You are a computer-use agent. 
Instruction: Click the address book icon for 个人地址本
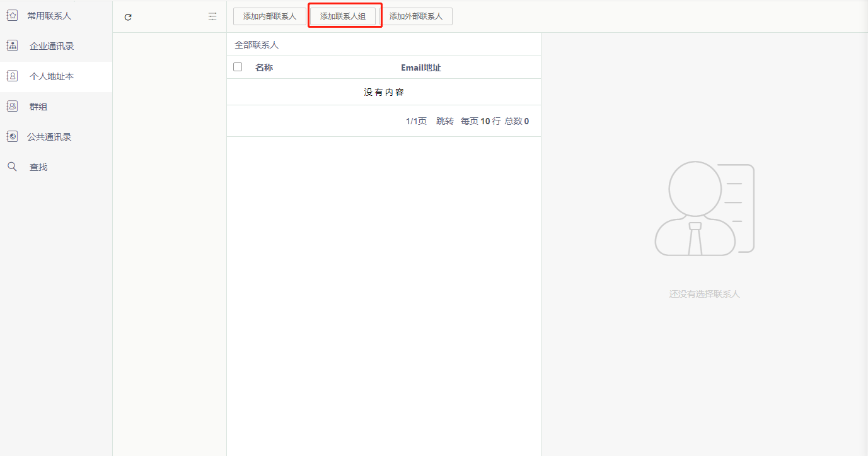coord(12,76)
